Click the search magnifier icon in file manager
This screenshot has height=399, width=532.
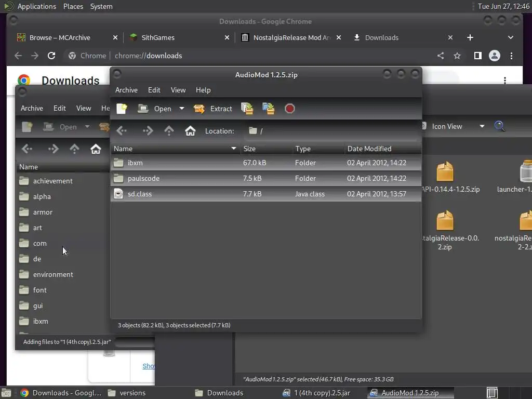click(x=499, y=126)
